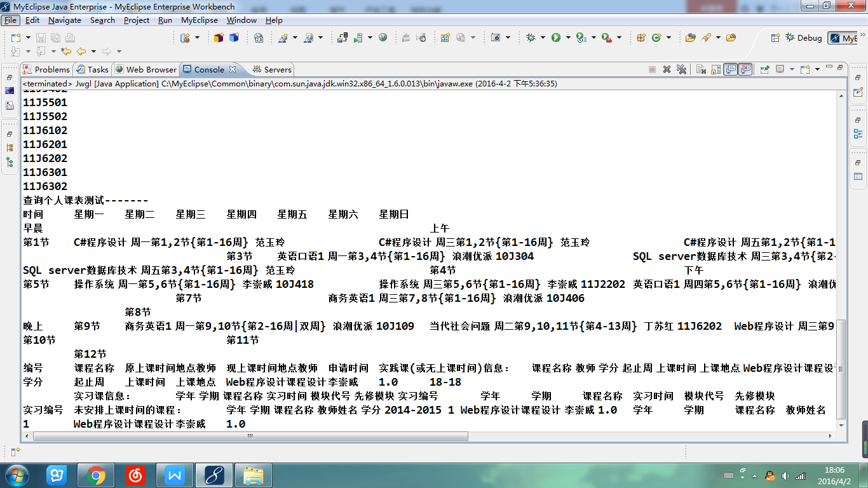Open the Debug dropdown arrow
This screenshot has height=488, width=868.
click(x=543, y=37)
